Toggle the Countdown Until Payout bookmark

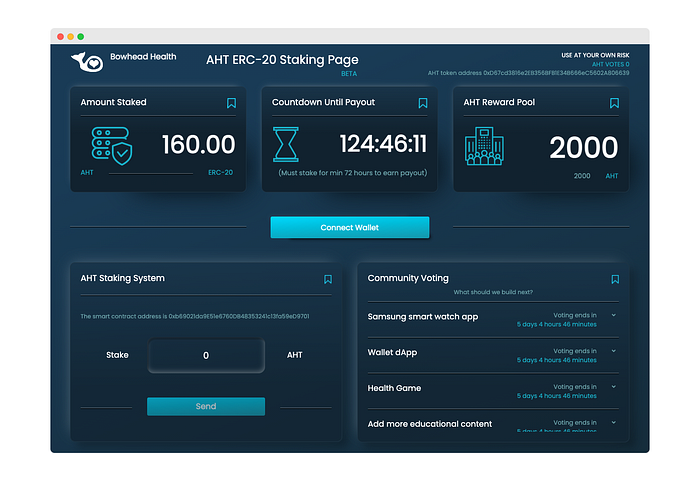click(x=423, y=103)
